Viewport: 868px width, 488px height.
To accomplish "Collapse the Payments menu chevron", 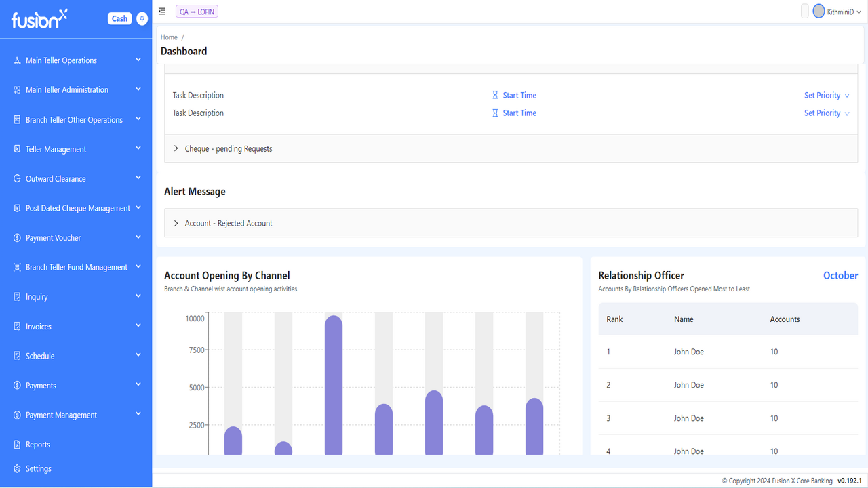I will 138,385.
